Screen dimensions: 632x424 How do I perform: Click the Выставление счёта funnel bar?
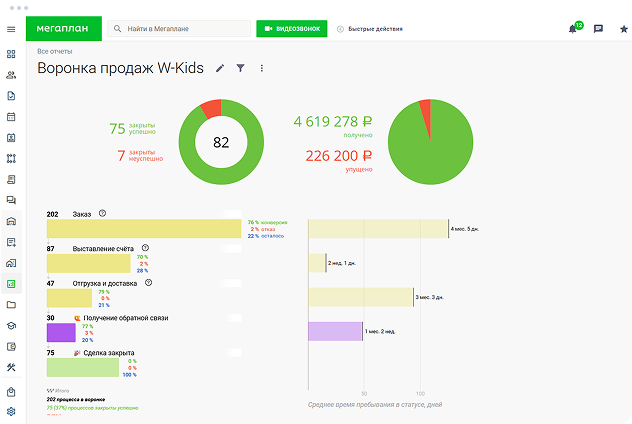89,263
